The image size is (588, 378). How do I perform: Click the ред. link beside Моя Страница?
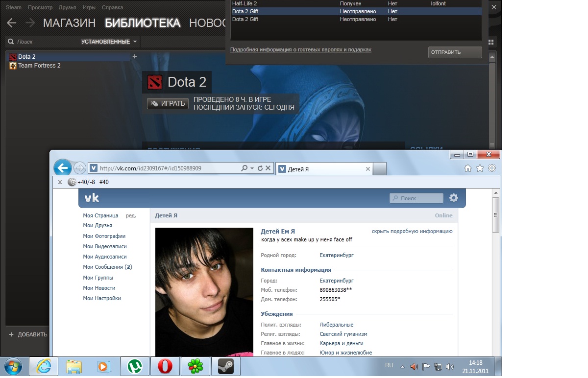pos(131,215)
